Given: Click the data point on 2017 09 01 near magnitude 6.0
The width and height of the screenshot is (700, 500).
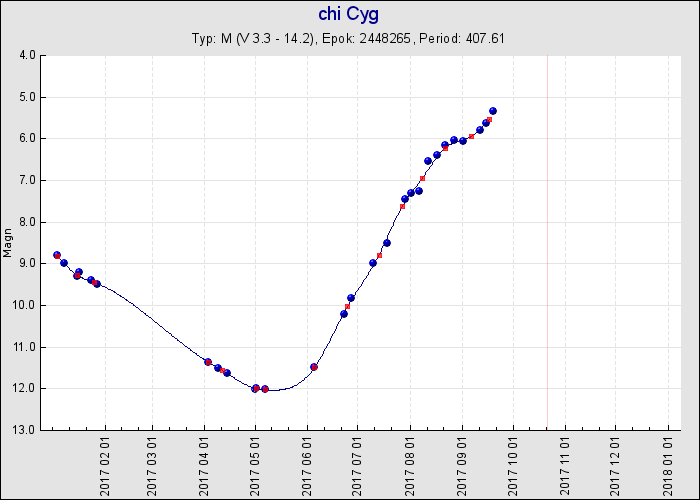Looking at the screenshot, I should tap(463, 141).
